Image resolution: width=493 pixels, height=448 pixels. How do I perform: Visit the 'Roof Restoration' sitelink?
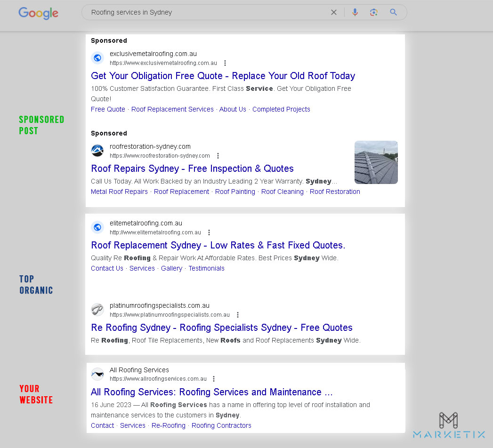click(335, 192)
